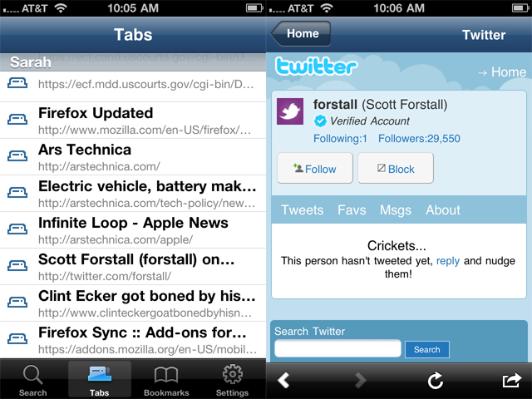Click the Twitter logo

tap(316, 66)
